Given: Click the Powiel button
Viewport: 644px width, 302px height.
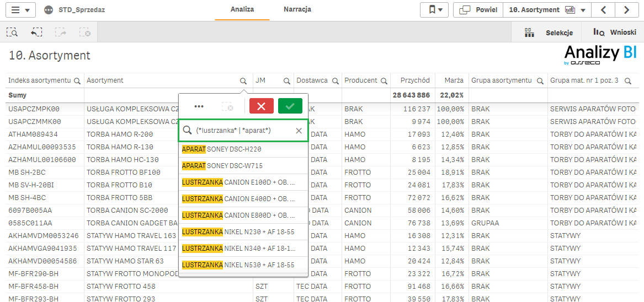Looking at the screenshot, I should pyautogui.click(x=478, y=10).
